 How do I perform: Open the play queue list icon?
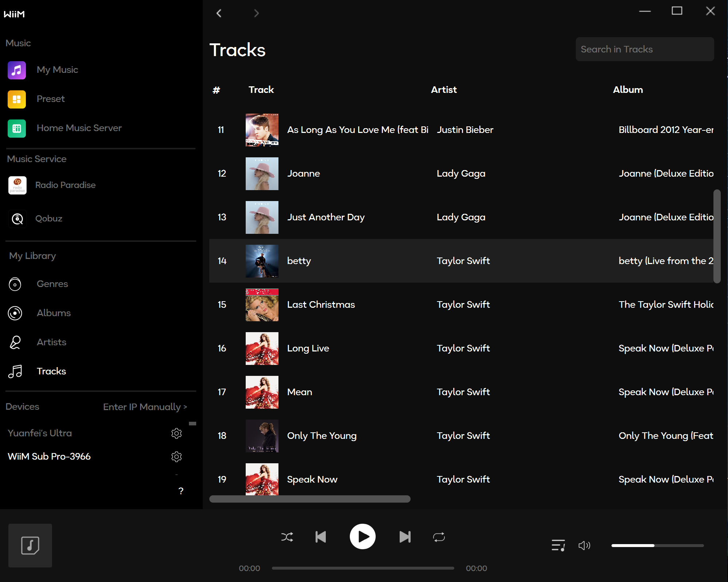(558, 545)
